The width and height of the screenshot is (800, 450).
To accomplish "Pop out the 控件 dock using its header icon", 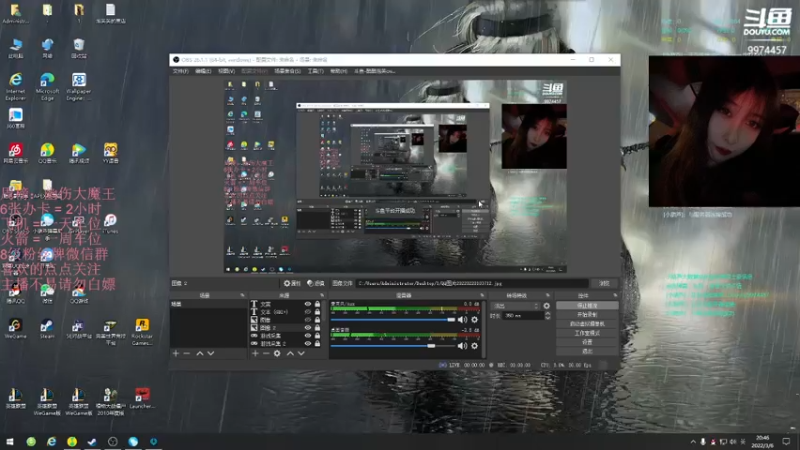I will click(615, 295).
